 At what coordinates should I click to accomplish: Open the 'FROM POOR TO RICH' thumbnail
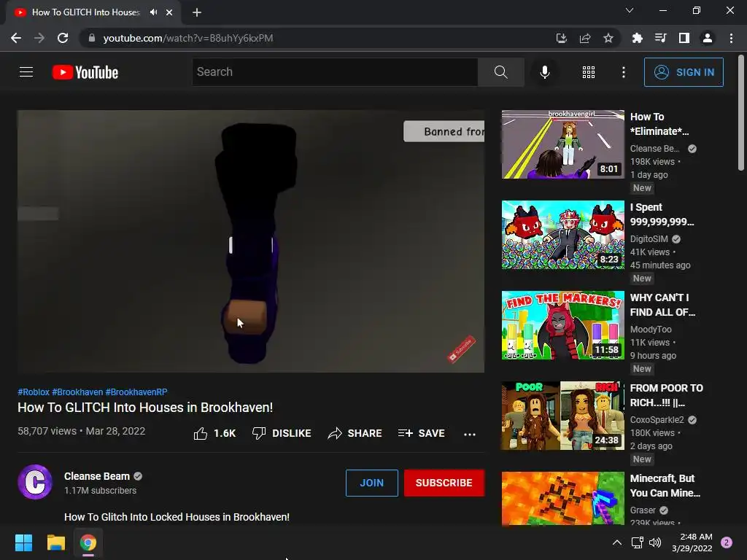click(562, 416)
